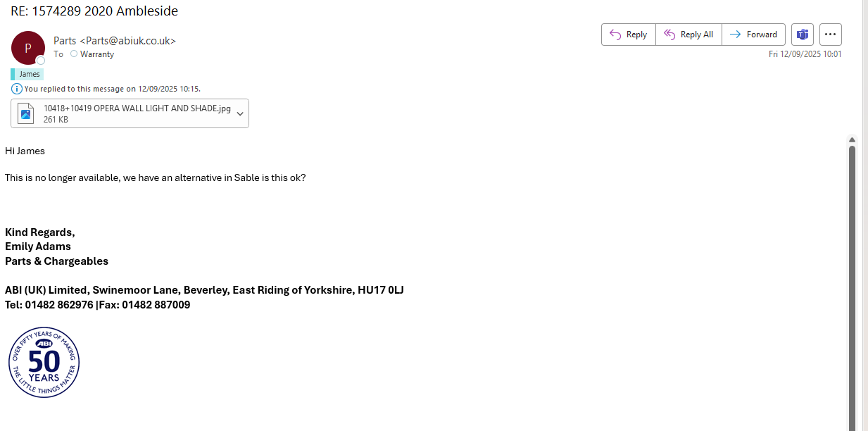Expand the attachment options dropdown arrow
The image size is (868, 431).
[240, 113]
